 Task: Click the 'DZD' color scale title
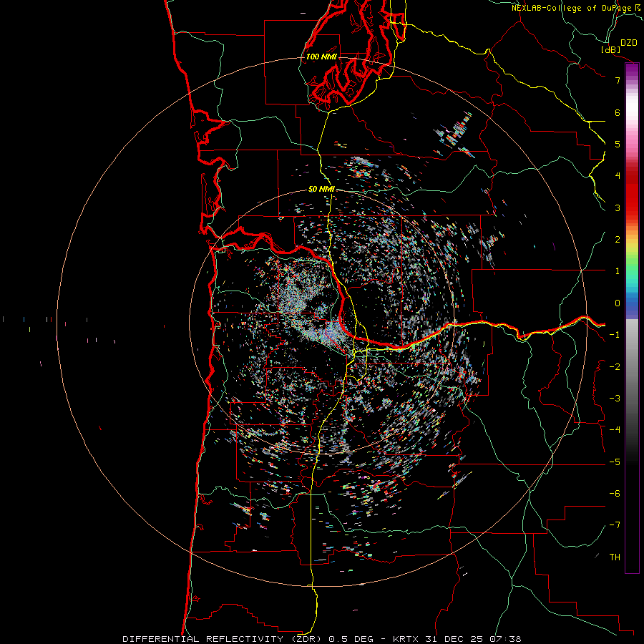(629, 43)
